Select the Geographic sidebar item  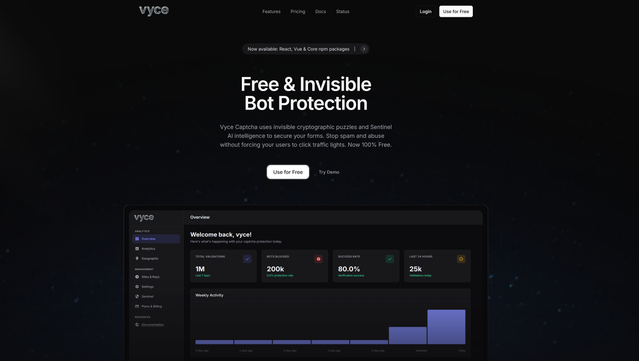(156, 258)
